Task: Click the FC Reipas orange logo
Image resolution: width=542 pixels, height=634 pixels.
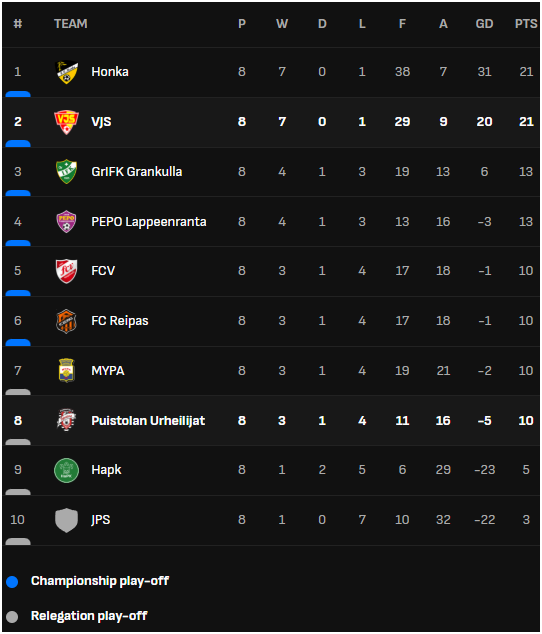Action: coord(66,321)
